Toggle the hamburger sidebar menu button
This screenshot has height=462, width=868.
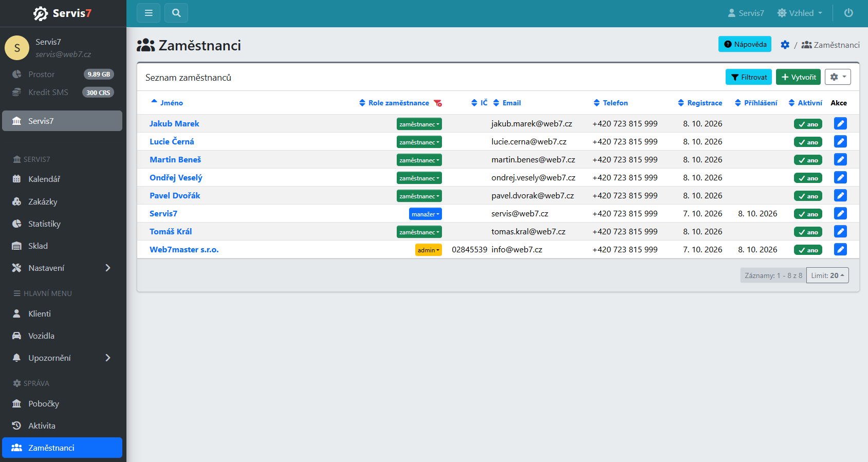click(149, 13)
